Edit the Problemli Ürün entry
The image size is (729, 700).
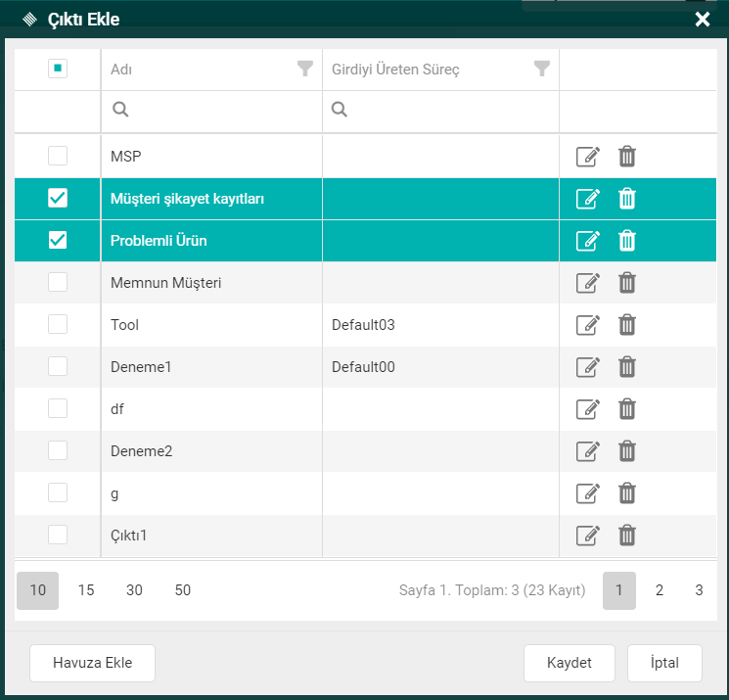pos(587,241)
